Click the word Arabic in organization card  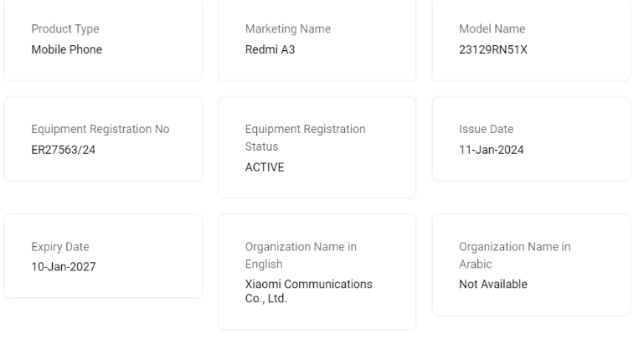coord(475,265)
